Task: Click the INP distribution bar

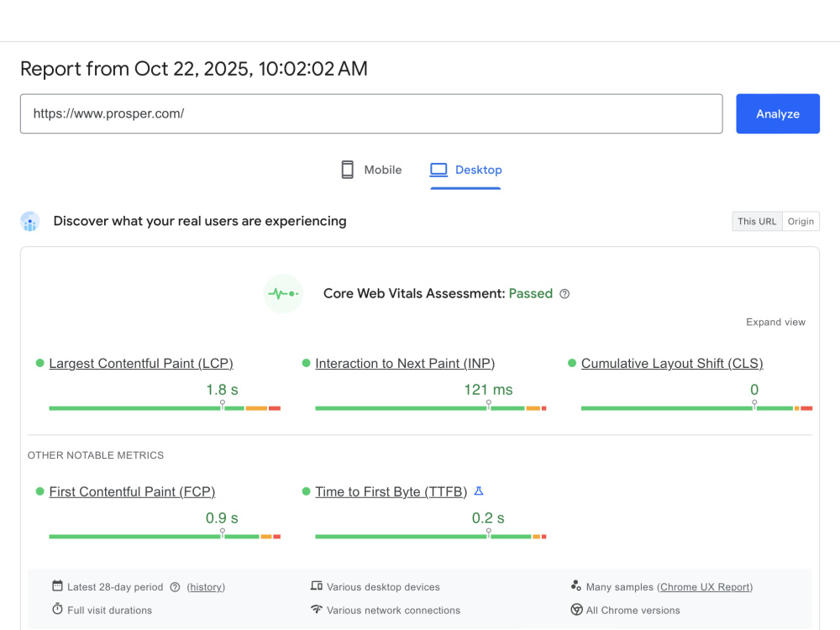Action: click(431, 408)
